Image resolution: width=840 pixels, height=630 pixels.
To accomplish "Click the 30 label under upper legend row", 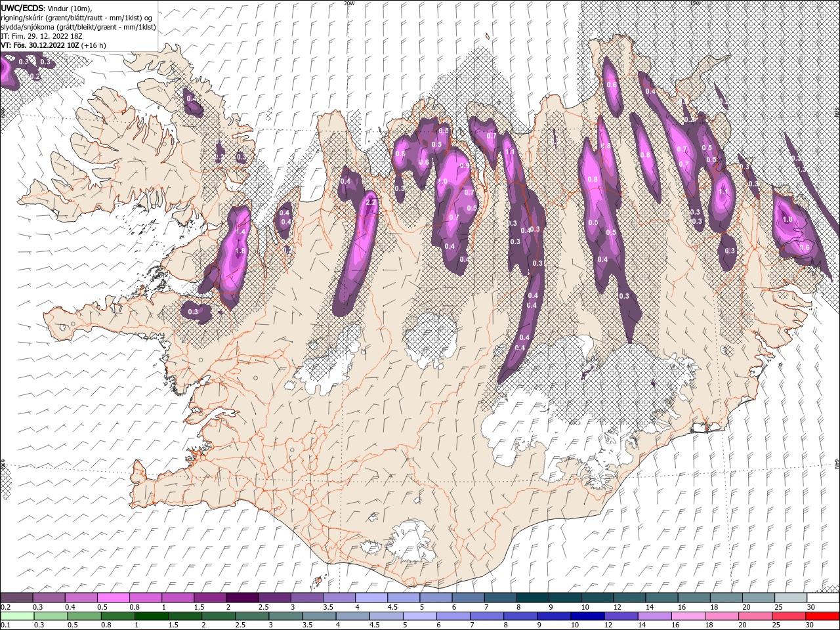I will click(x=811, y=607).
